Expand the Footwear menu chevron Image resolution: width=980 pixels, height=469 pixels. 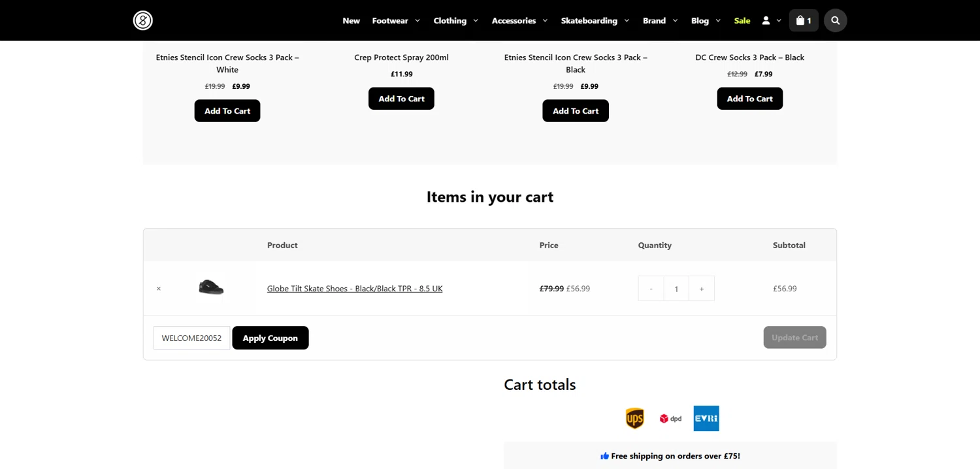417,21
